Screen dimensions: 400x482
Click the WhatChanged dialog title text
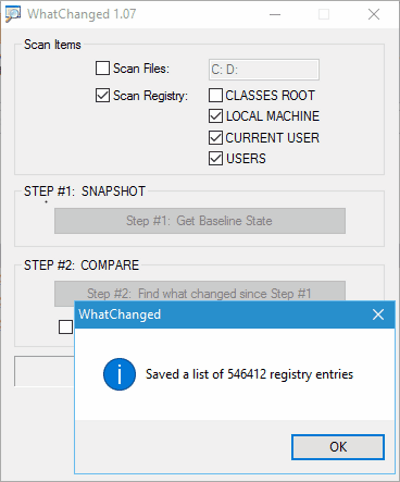pos(120,314)
